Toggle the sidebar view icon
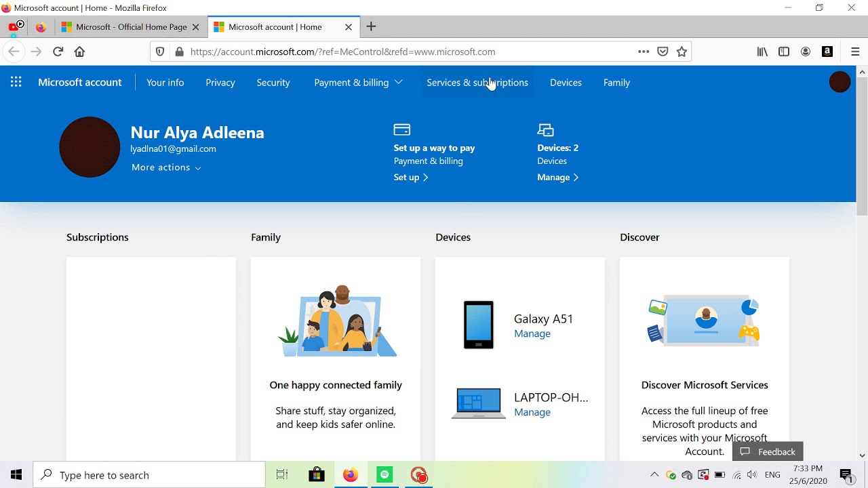868x488 pixels. pyautogui.click(x=784, y=52)
